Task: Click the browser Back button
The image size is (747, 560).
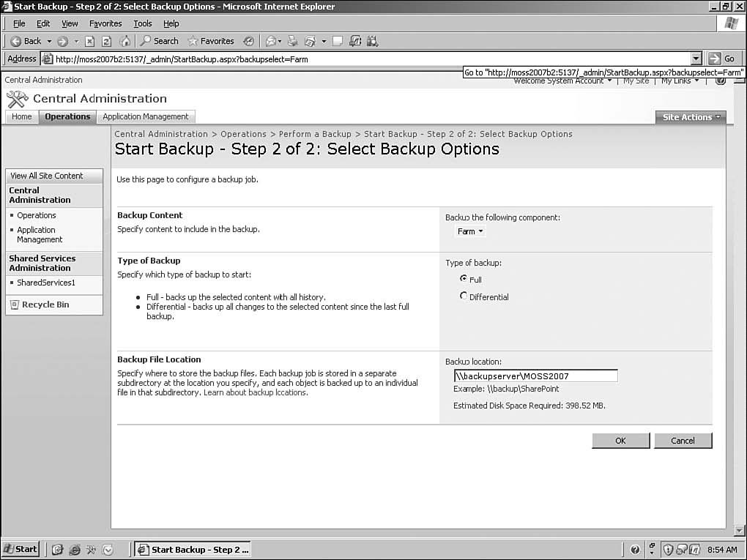Action: (x=26, y=41)
